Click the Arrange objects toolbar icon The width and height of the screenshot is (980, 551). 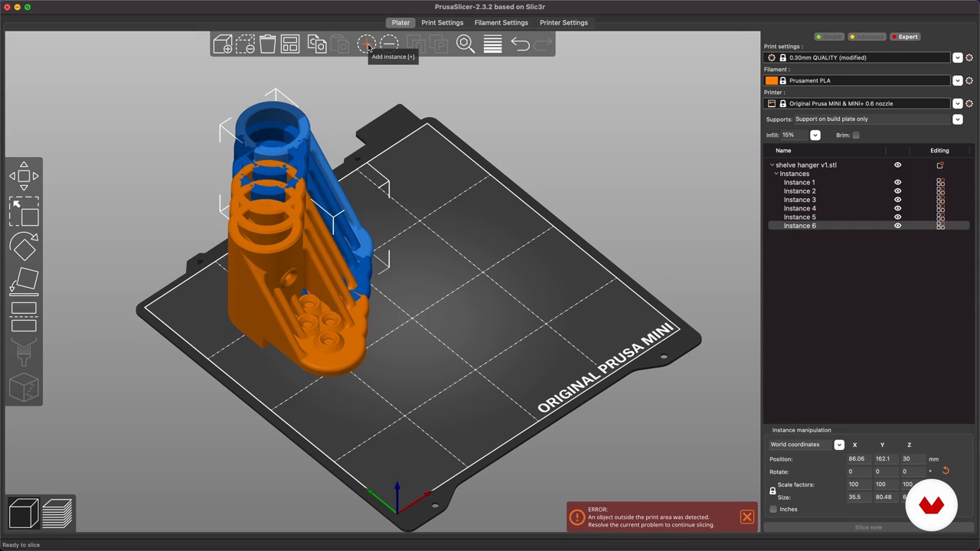coord(289,44)
